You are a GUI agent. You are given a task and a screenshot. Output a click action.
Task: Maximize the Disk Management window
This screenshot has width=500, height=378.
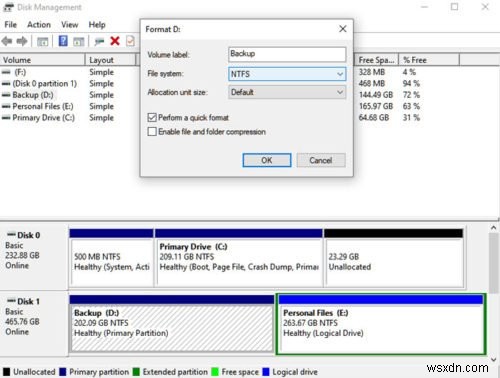tap(454, 7)
